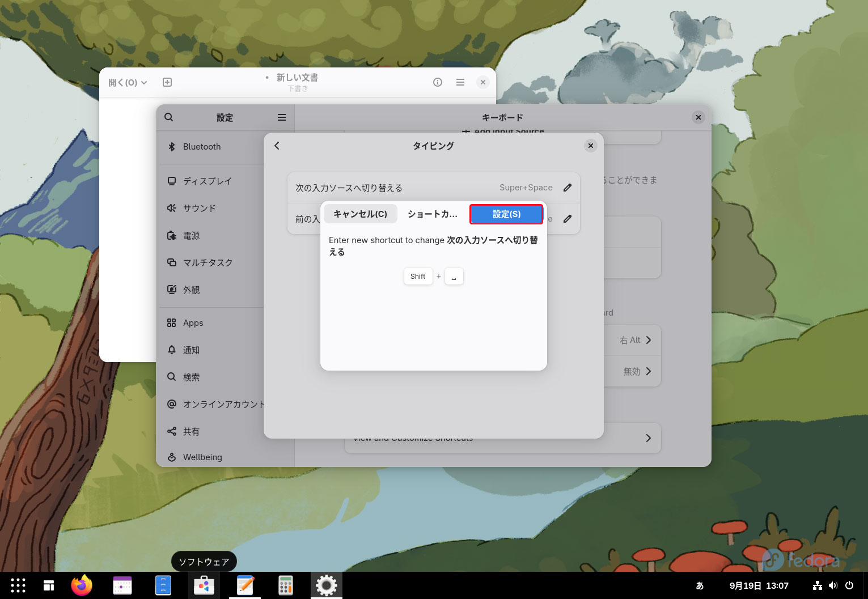
Task: Open オンラインアカウント settings
Action: pos(211,405)
